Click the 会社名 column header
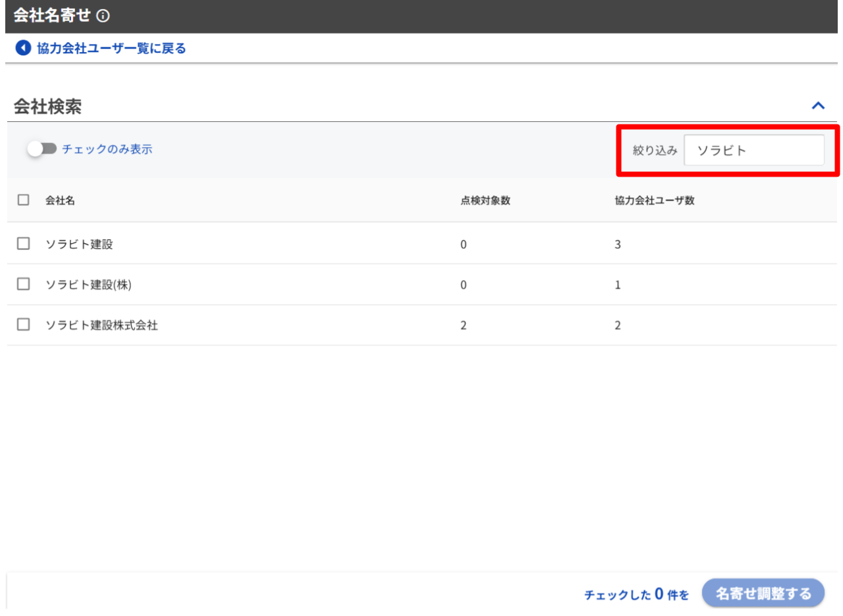Viewport: 843px width, 616px height. tap(60, 201)
